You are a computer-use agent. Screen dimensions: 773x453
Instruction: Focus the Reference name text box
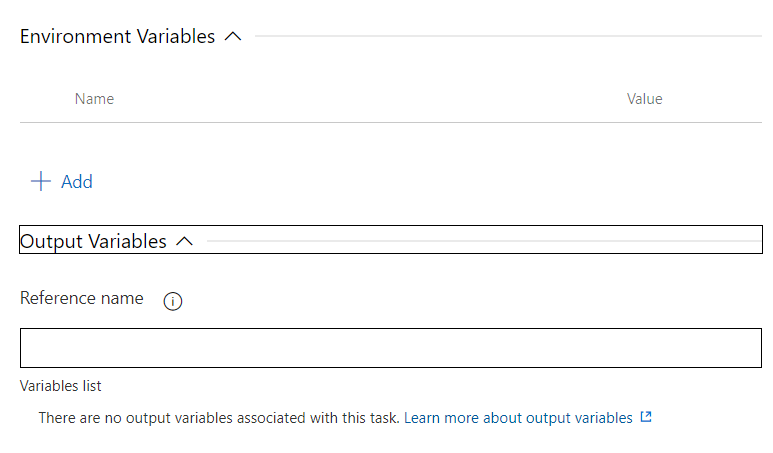tap(390, 347)
